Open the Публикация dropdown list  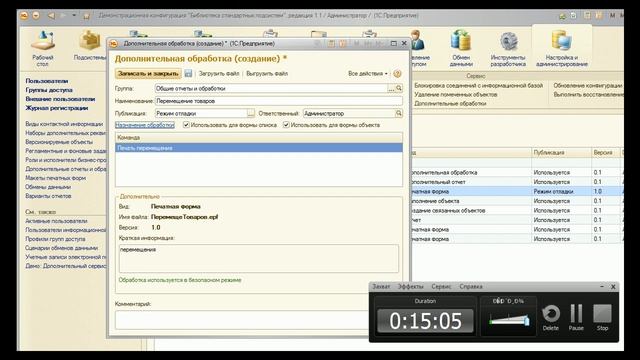(251, 113)
